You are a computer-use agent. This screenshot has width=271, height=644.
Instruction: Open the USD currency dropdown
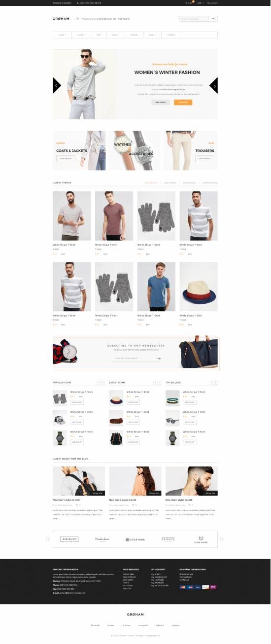(x=200, y=2)
